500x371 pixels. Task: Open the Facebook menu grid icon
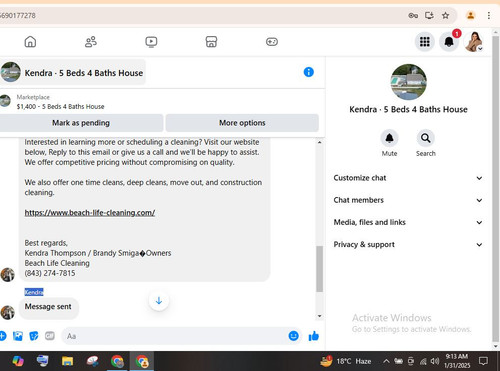point(425,42)
